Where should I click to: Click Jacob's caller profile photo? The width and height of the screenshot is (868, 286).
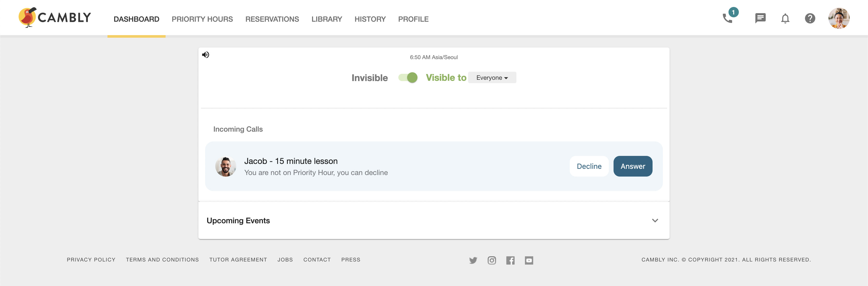[226, 166]
